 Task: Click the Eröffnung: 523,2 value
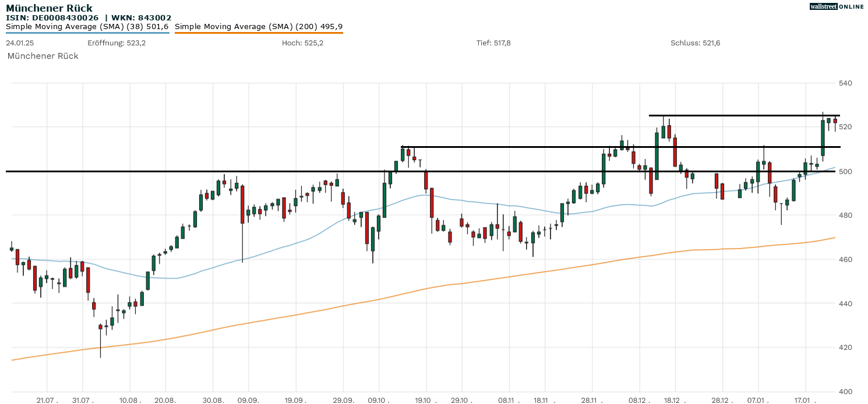[x=117, y=43]
